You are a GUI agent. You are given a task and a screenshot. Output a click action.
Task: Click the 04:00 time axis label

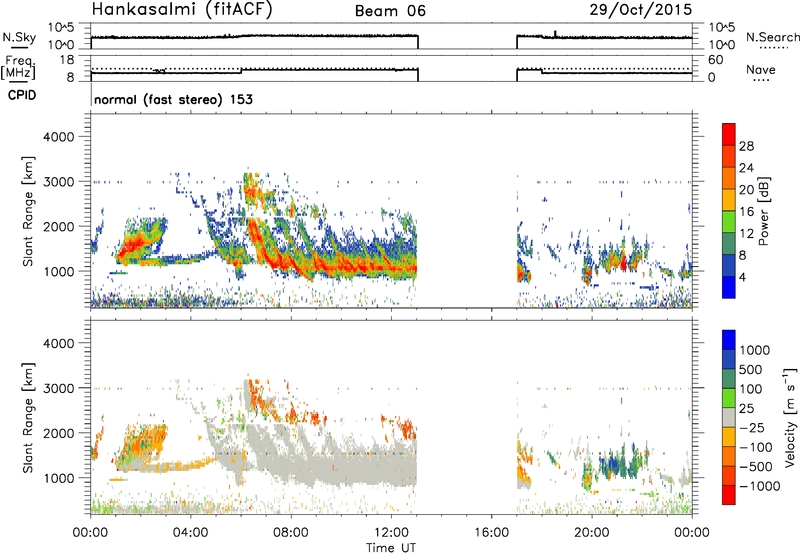coord(191,533)
